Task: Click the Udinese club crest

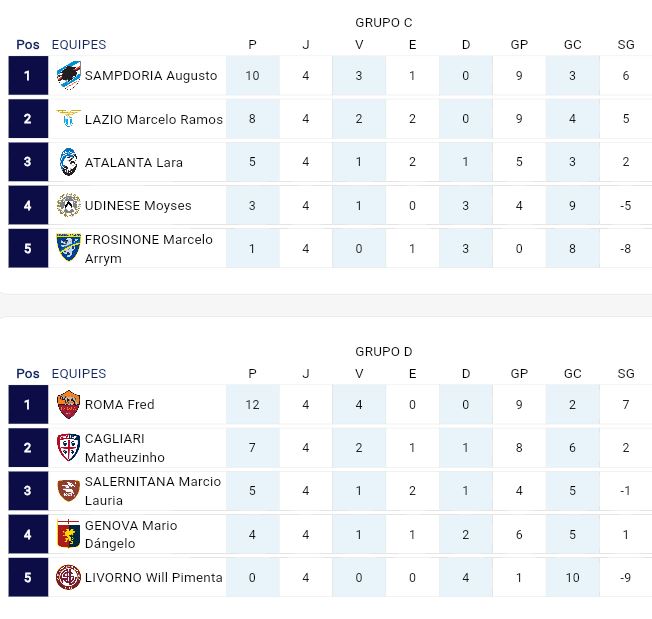Action: pyautogui.click(x=69, y=205)
